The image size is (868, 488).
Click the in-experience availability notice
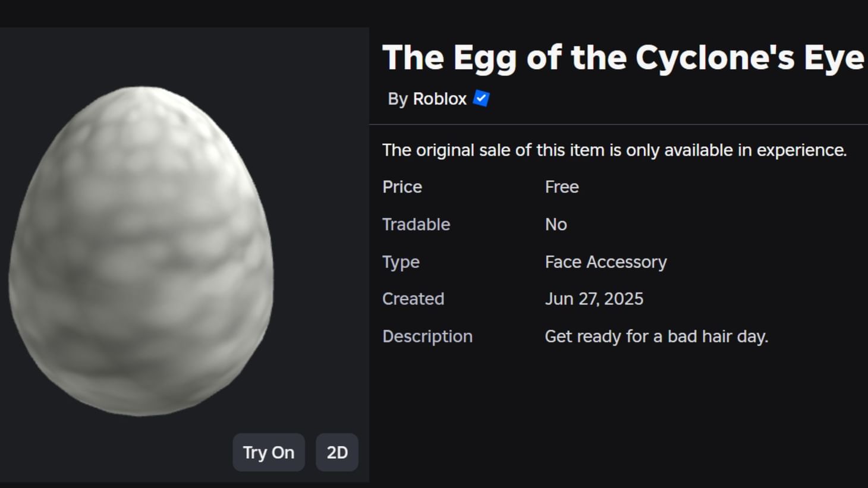614,150
